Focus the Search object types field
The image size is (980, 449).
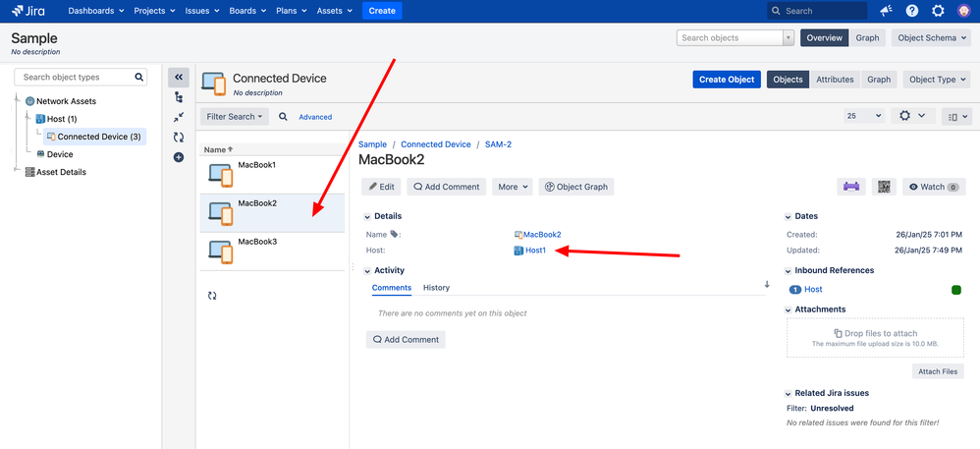pos(81,78)
